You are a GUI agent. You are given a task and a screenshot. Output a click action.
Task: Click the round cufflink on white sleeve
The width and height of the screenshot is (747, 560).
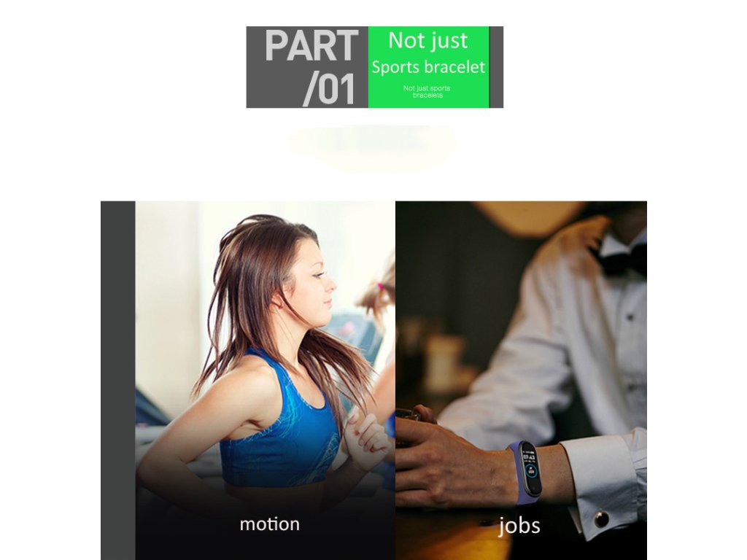point(602,518)
